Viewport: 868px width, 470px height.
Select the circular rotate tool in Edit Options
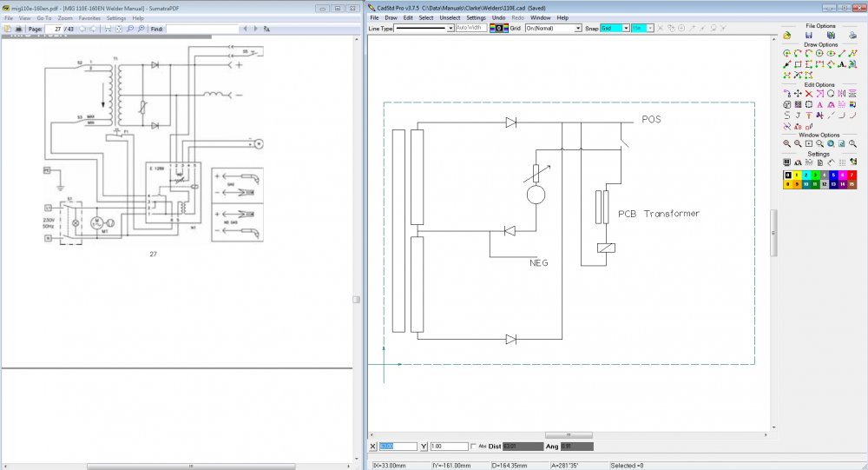coord(831,93)
